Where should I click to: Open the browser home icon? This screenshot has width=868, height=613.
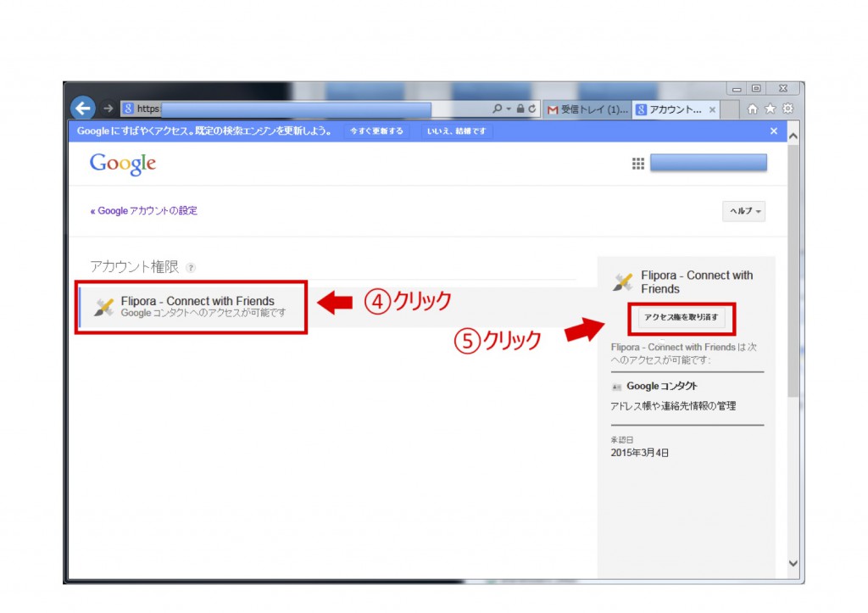coord(753,109)
